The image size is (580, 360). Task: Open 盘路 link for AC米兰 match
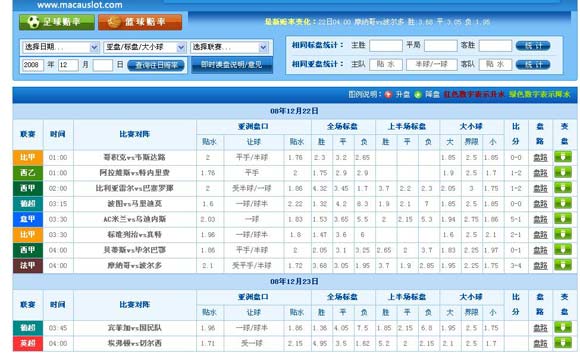[540, 219]
